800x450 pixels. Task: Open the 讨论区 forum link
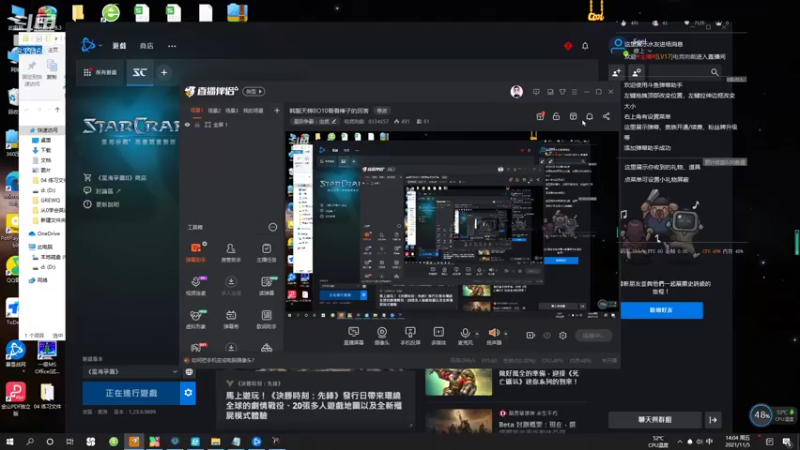pyautogui.click(x=103, y=191)
